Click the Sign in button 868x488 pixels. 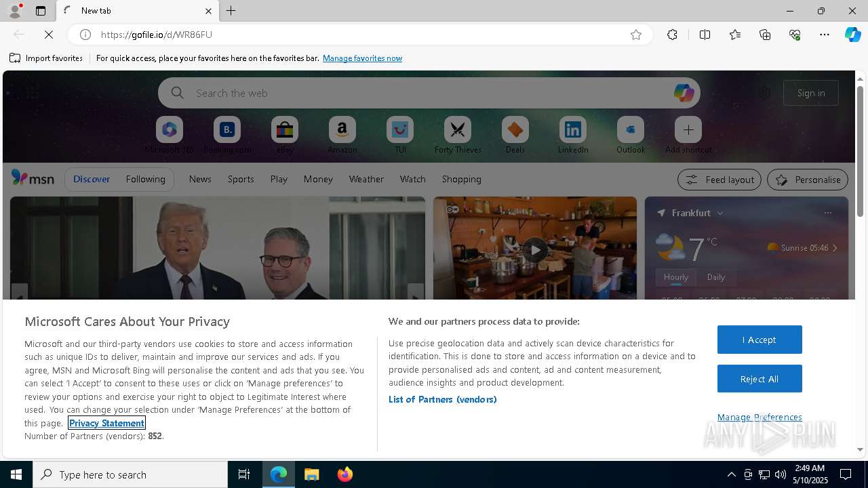(811, 93)
